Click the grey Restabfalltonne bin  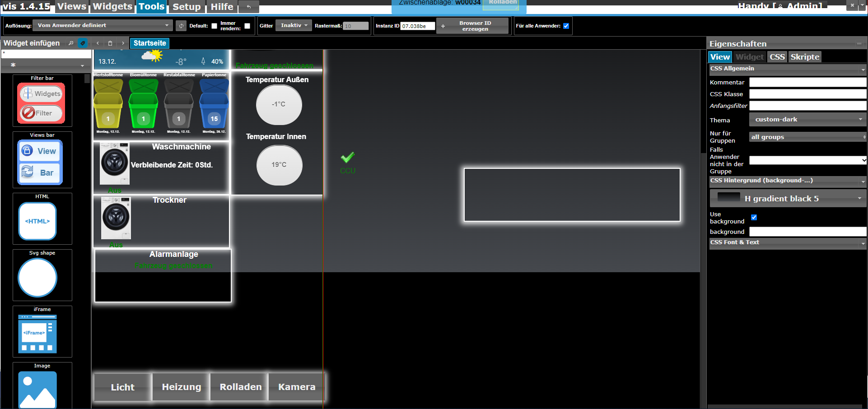tap(179, 104)
